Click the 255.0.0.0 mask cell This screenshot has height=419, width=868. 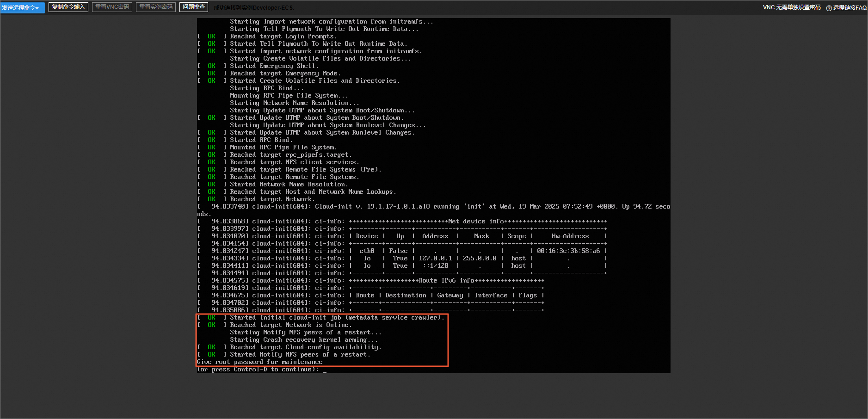[x=480, y=259]
